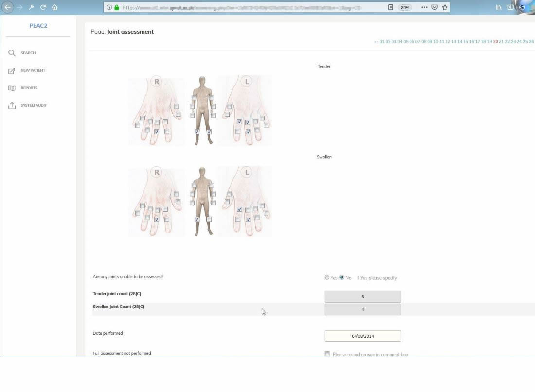Go to page 21 in the pagination
This screenshot has width=535, height=392.
[501, 42]
